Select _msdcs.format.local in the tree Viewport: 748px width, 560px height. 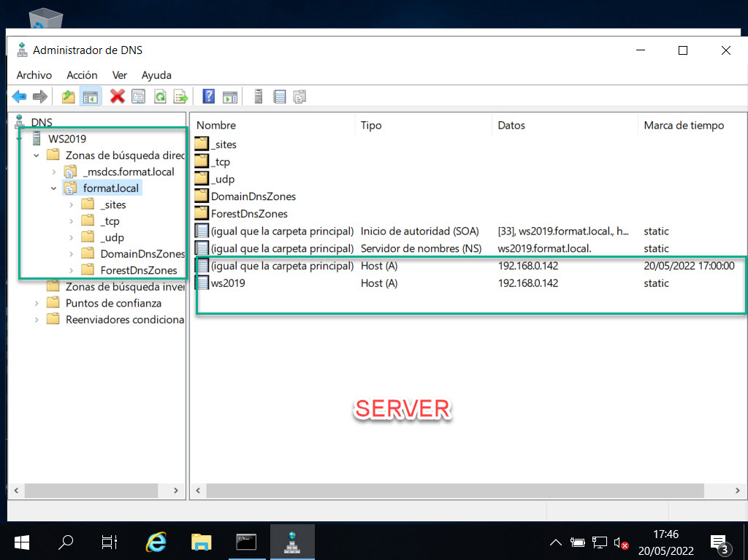tap(129, 172)
